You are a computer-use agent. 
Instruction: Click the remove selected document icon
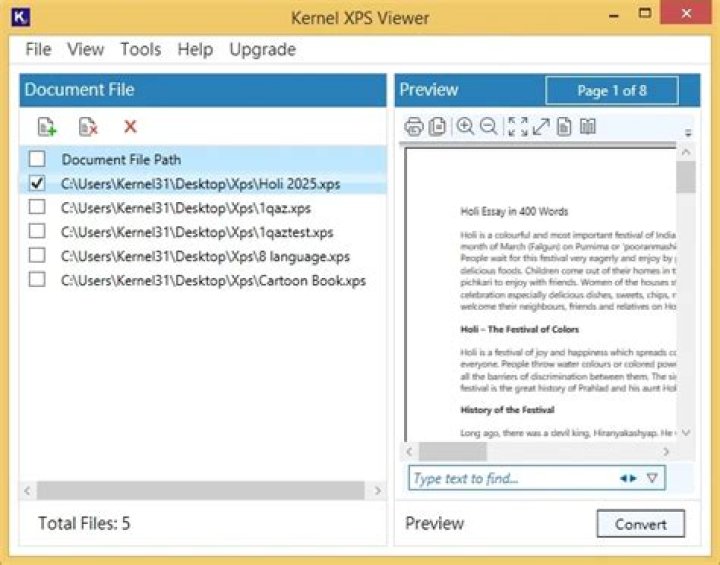pyautogui.click(x=88, y=127)
